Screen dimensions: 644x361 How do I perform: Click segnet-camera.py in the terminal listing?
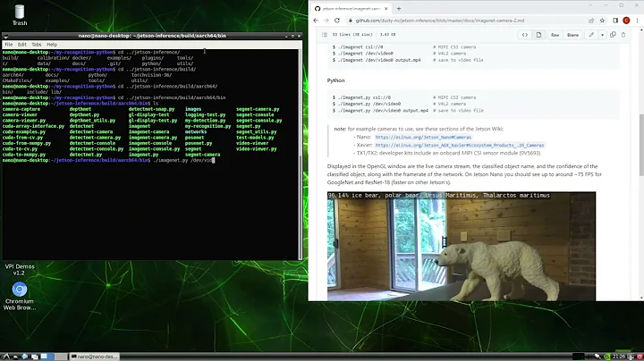[258, 109]
